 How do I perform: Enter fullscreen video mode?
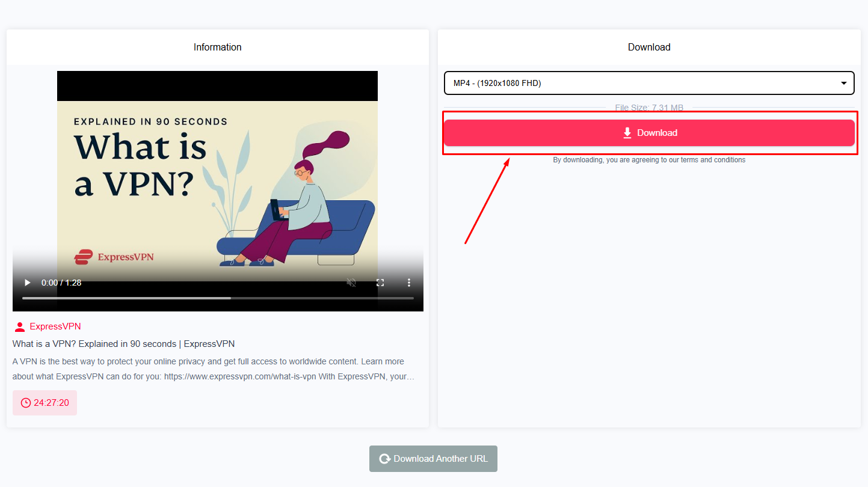tap(380, 282)
